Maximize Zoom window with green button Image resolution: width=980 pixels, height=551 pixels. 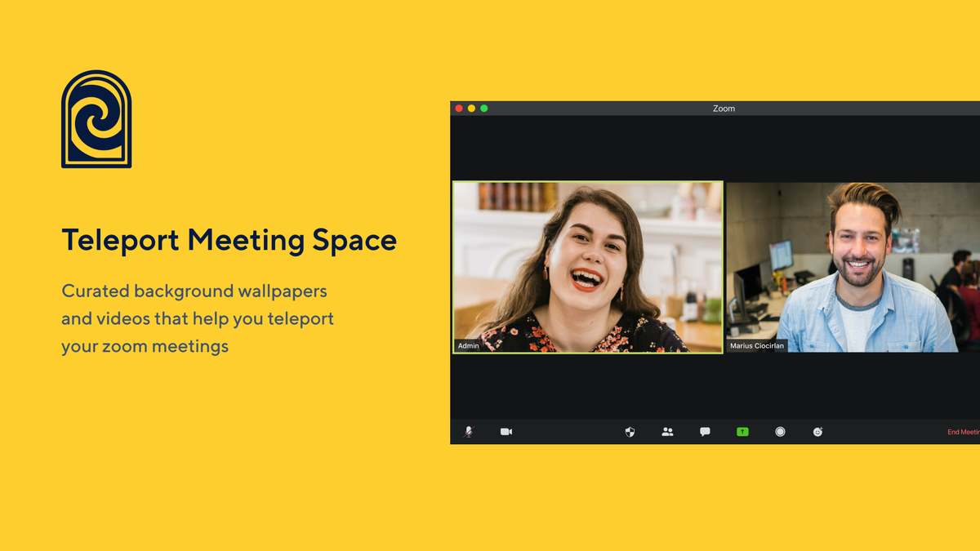coord(483,109)
